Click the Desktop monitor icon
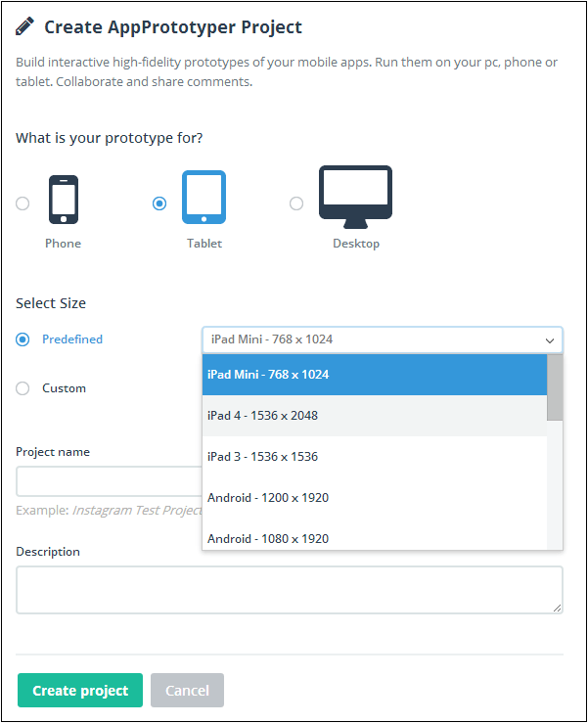 click(355, 197)
